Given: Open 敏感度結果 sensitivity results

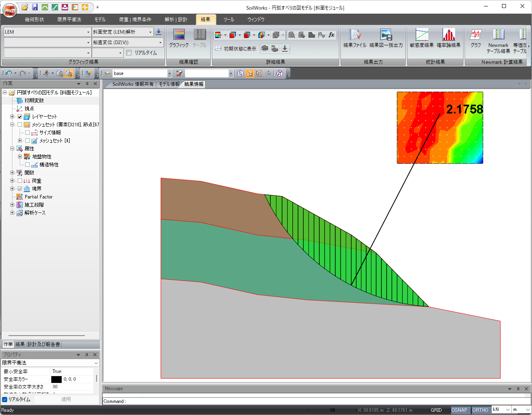Looking at the screenshot, I should [x=422, y=38].
